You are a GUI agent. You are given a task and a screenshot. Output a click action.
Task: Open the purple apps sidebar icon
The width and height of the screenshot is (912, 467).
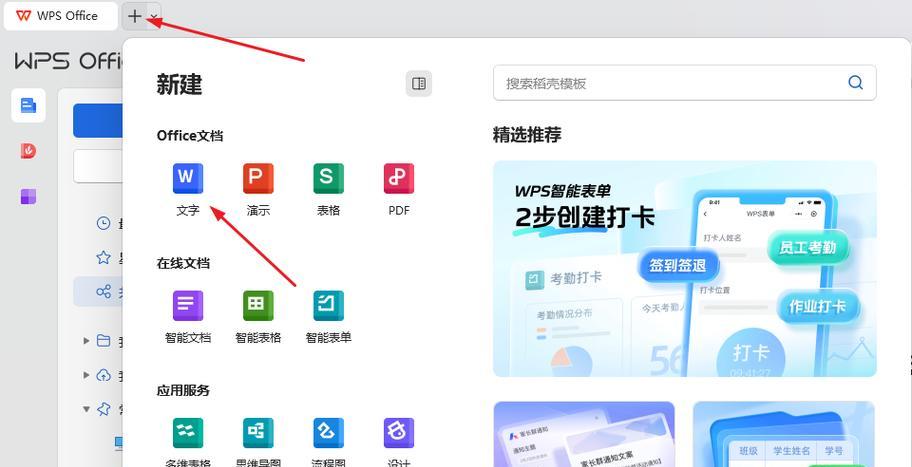28,197
